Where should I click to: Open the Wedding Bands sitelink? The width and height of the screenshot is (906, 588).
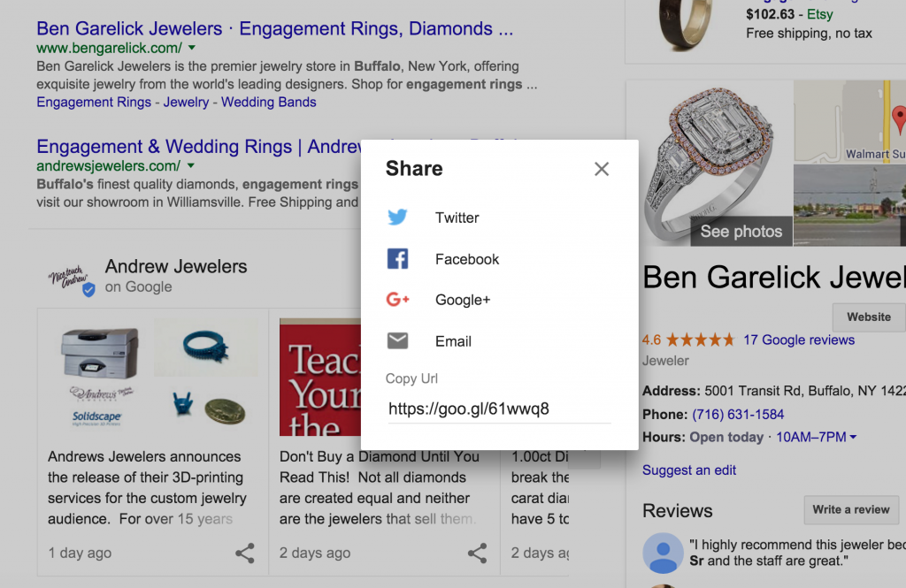268,102
